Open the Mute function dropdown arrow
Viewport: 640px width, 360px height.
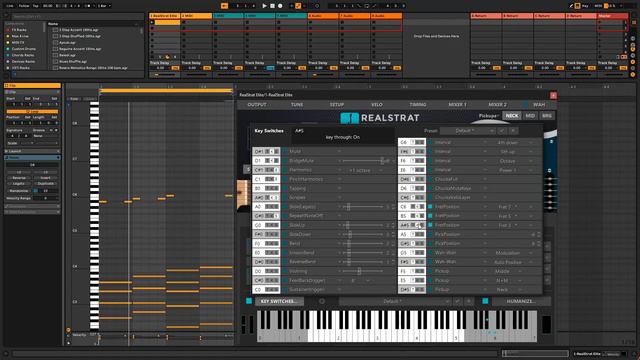pyautogui.click(x=339, y=151)
